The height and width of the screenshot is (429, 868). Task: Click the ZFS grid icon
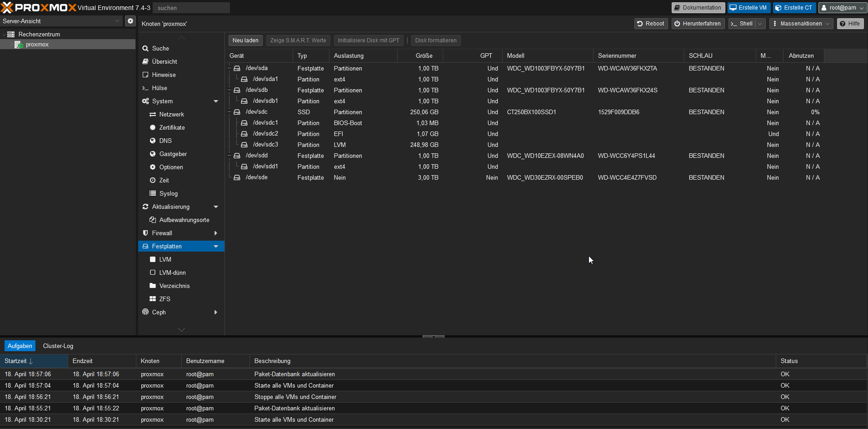coord(153,299)
